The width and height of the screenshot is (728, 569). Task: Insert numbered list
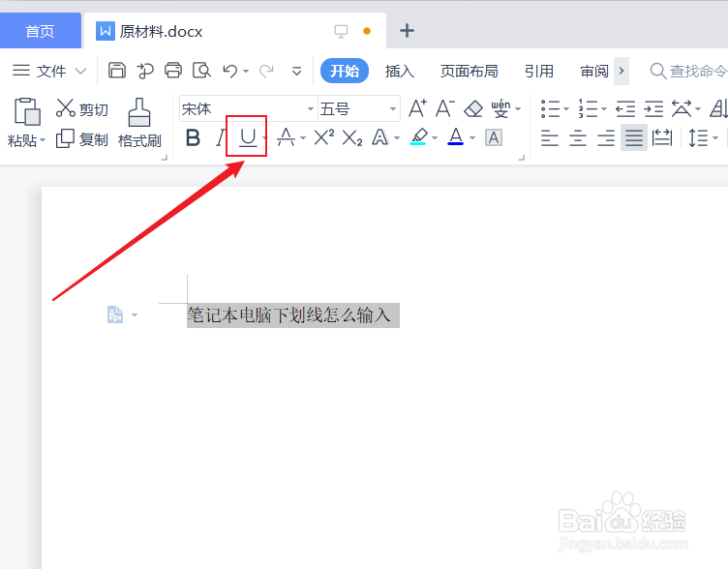point(588,109)
